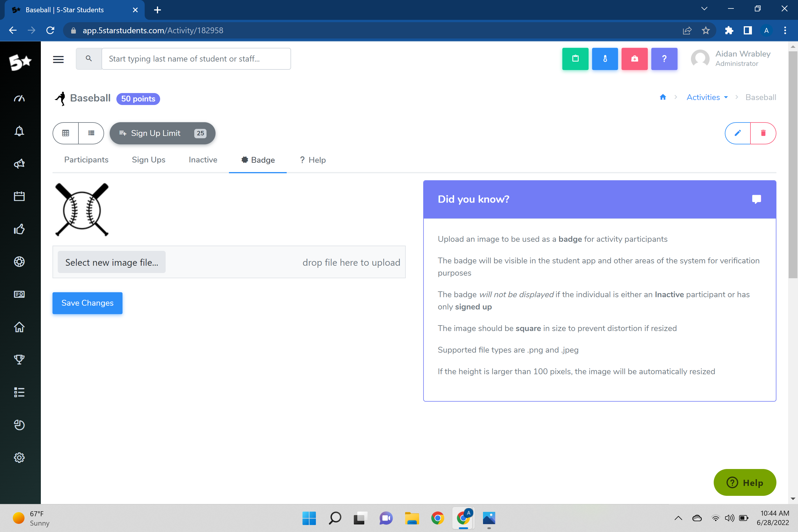Click the green clipboard icon button
The height and width of the screenshot is (532, 798).
pos(575,59)
